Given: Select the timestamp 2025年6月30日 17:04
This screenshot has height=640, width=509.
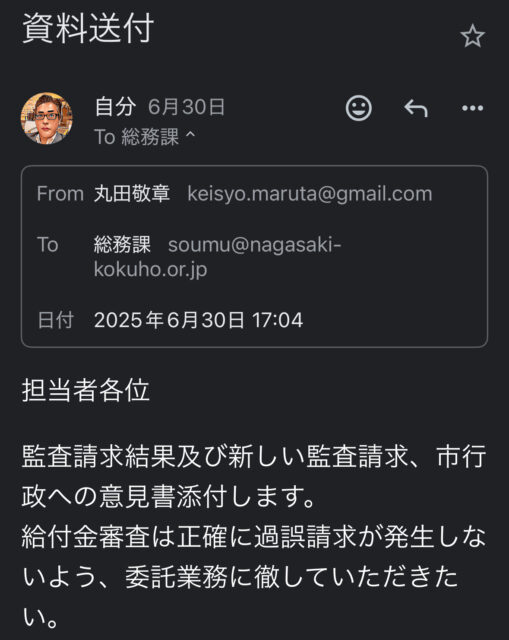Looking at the screenshot, I should pyautogui.click(x=198, y=320).
